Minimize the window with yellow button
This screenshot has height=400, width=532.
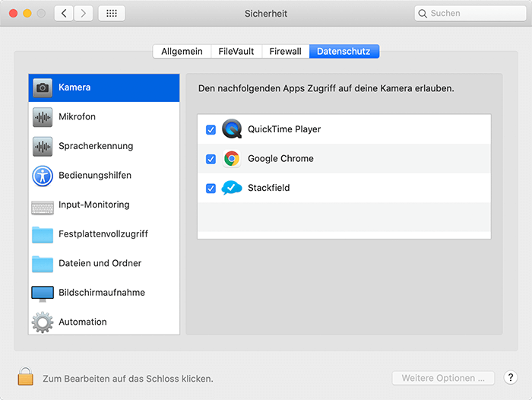coord(27,13)
